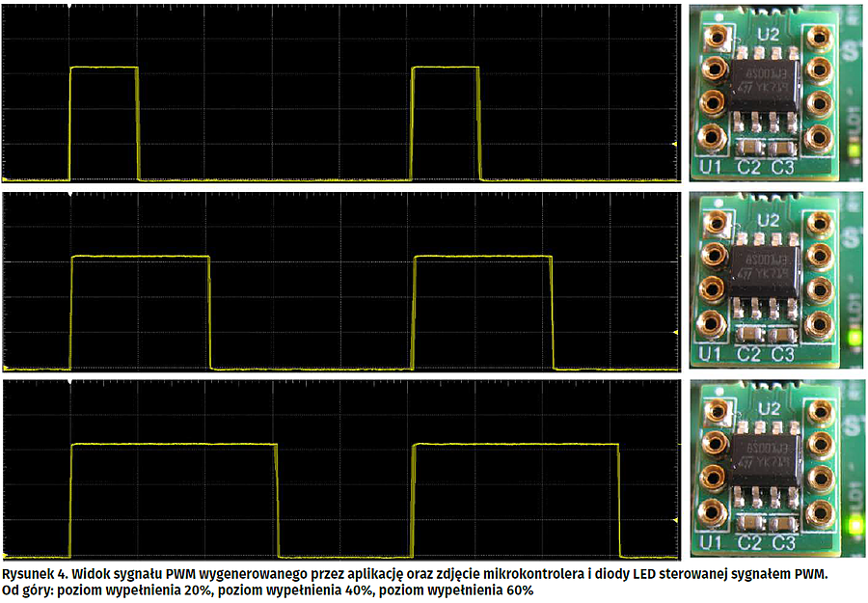Click the U1 label in the middle photo
Viewport: 868px width, 603px height.
710,355
